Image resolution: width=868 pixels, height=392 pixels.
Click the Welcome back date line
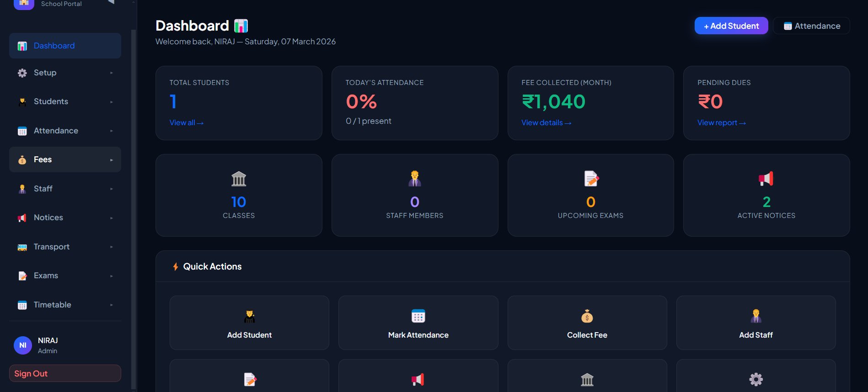pyautogui.click(x=246, y=42)
